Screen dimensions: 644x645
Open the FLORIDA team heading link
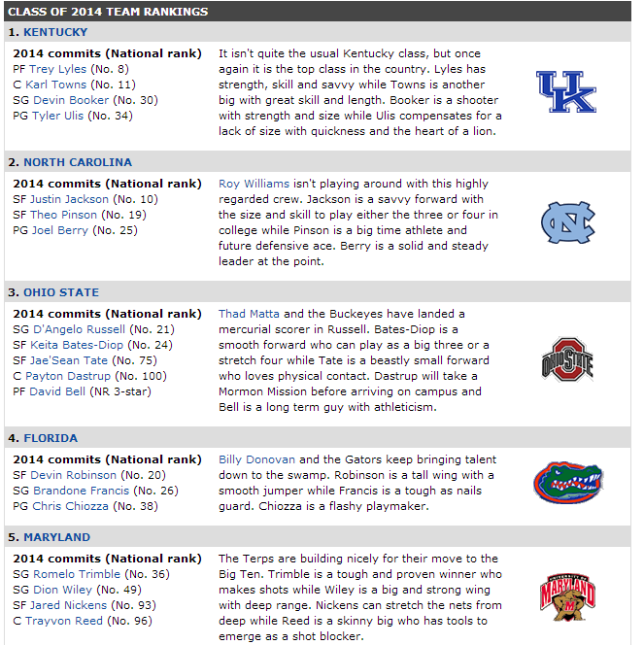tap(51, 438)
